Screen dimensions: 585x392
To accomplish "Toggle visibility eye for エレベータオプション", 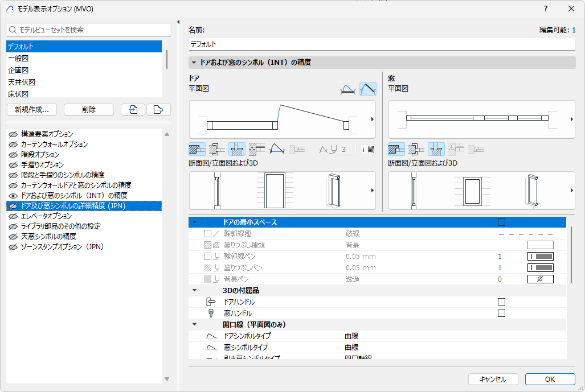I will click(13, 216).
